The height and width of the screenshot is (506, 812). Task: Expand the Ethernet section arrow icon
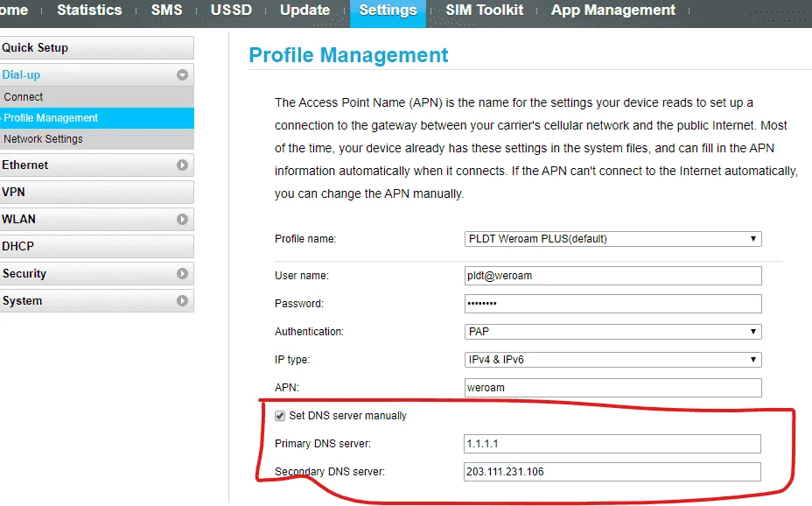click(x=182, y=165)
